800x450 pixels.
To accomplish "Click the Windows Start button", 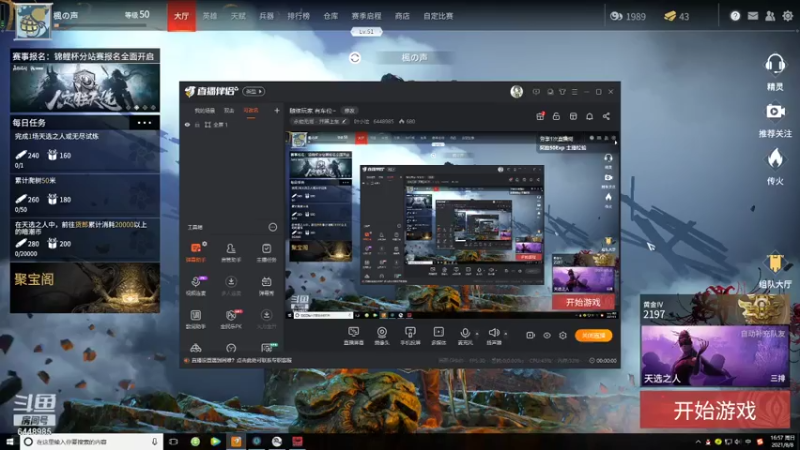I will click(x=10, y=441).
